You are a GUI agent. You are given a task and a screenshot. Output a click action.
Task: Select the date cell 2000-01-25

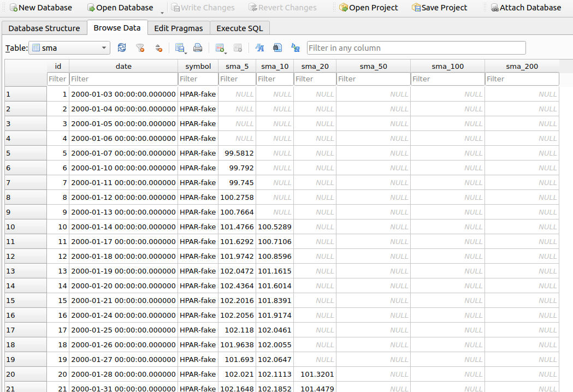click(x=123, y=330)
